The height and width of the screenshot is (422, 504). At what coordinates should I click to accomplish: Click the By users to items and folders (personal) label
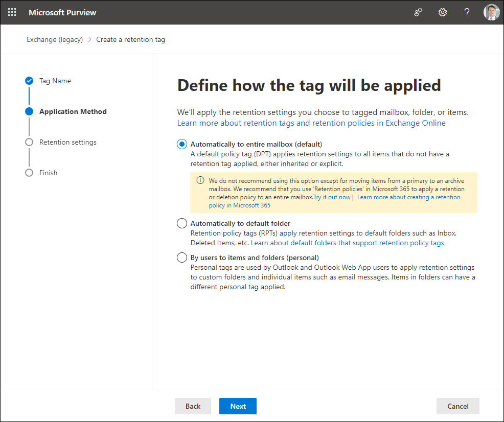tap(255, 257)
